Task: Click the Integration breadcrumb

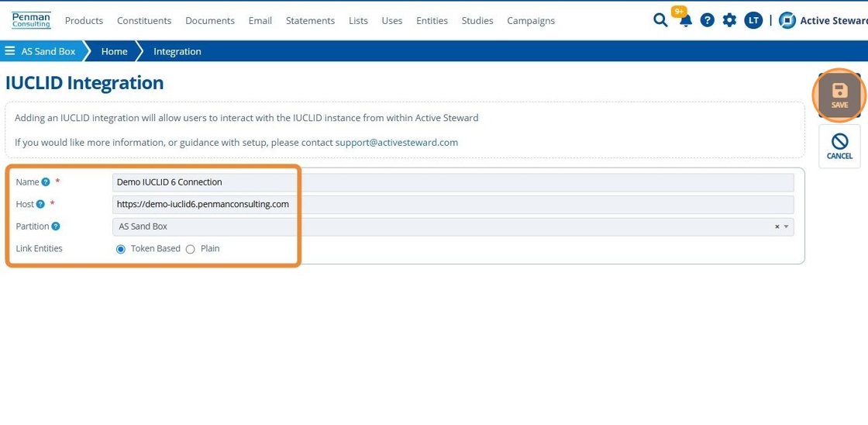Action: (177, 51)
